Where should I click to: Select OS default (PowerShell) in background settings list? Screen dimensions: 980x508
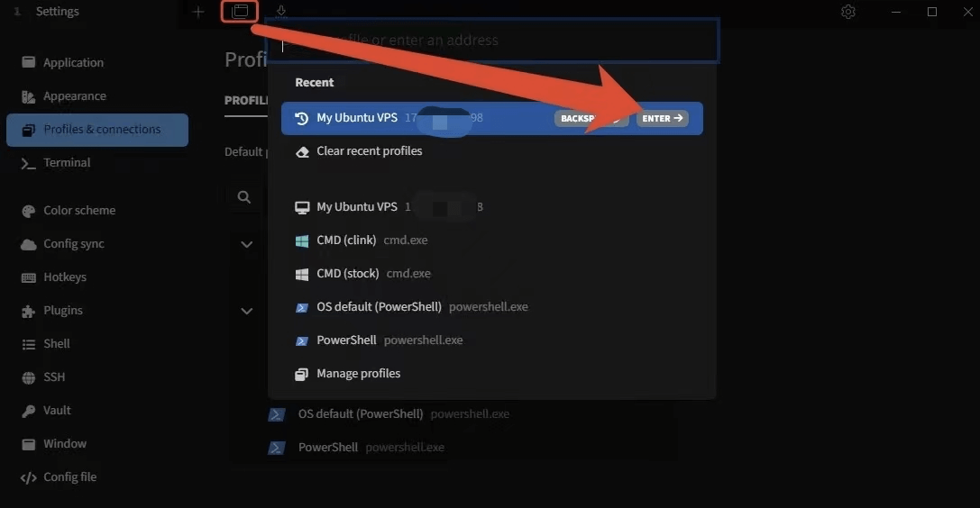coord(453,413)
